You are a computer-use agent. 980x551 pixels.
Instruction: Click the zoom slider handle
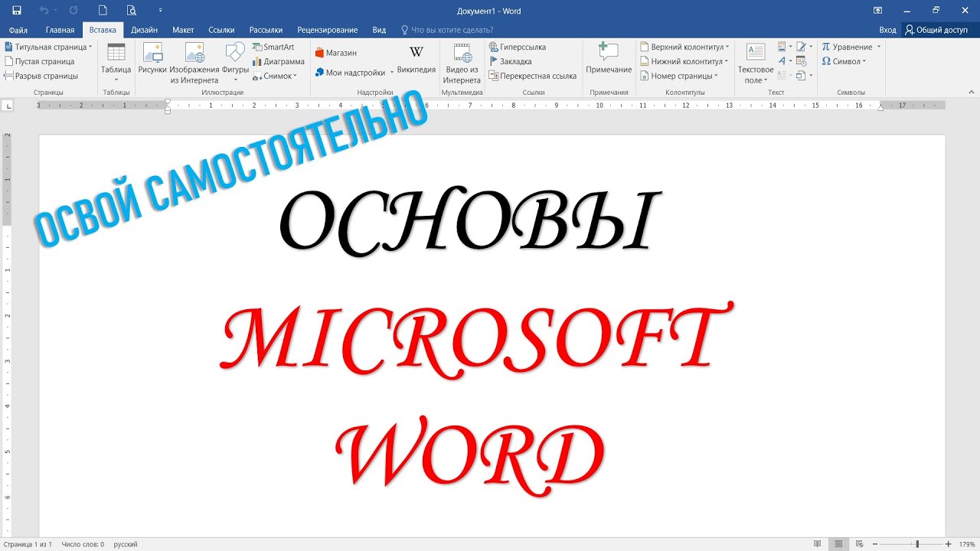click(917, 544)
